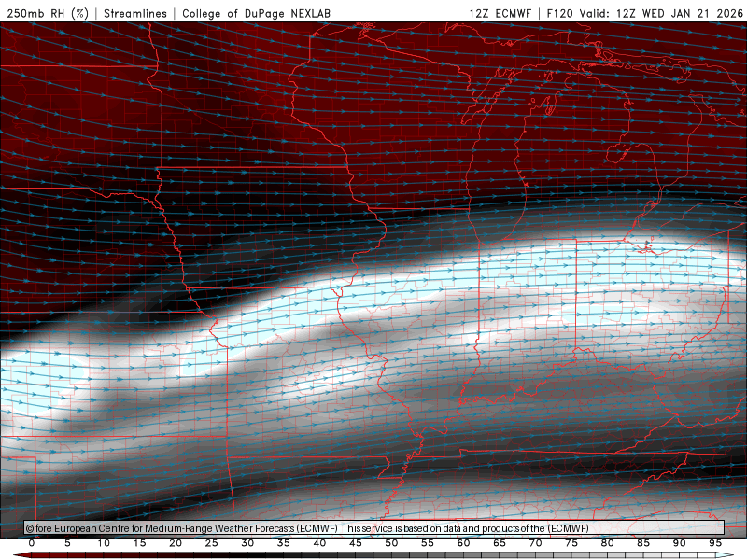Viewport: 747px width, 560px height.
Task: Click the 60 value on the color scale
Action: (x=463, y=543)
